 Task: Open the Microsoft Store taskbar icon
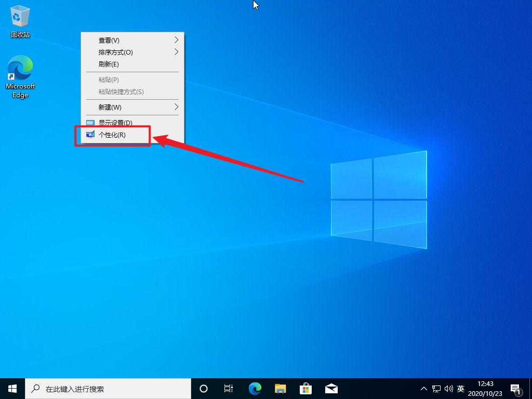[x=305, y=388]
